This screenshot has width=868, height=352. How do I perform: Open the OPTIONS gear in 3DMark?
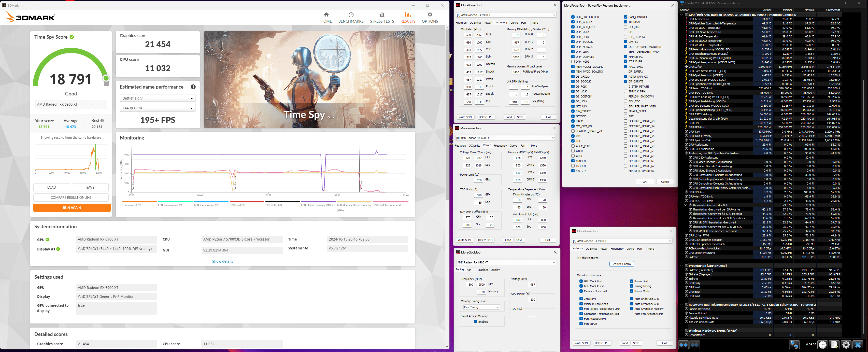click(x=430, y=18)
